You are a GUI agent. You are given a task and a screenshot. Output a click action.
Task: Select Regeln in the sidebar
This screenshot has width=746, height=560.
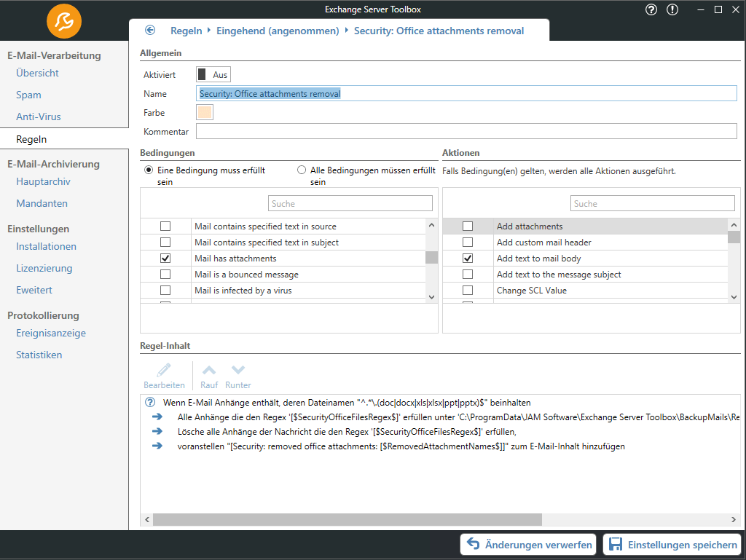31,139
